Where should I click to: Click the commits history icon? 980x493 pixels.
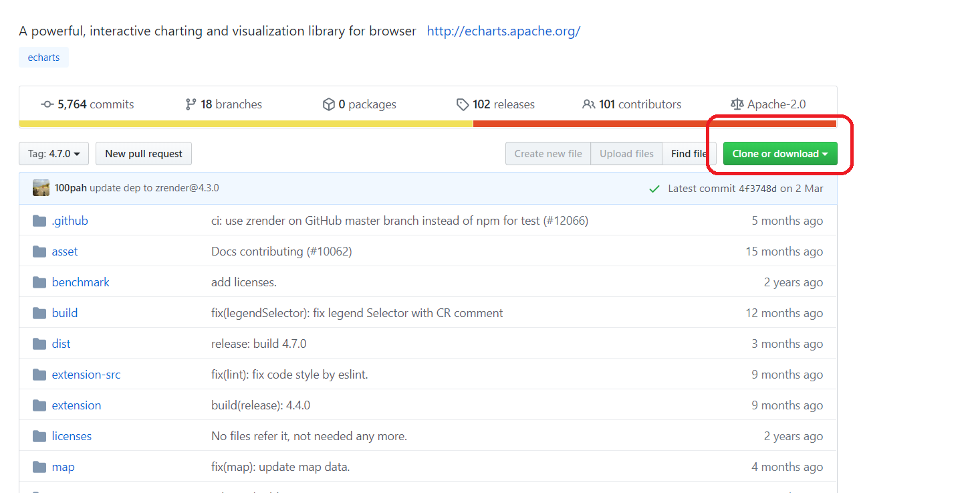click(47, 104)
